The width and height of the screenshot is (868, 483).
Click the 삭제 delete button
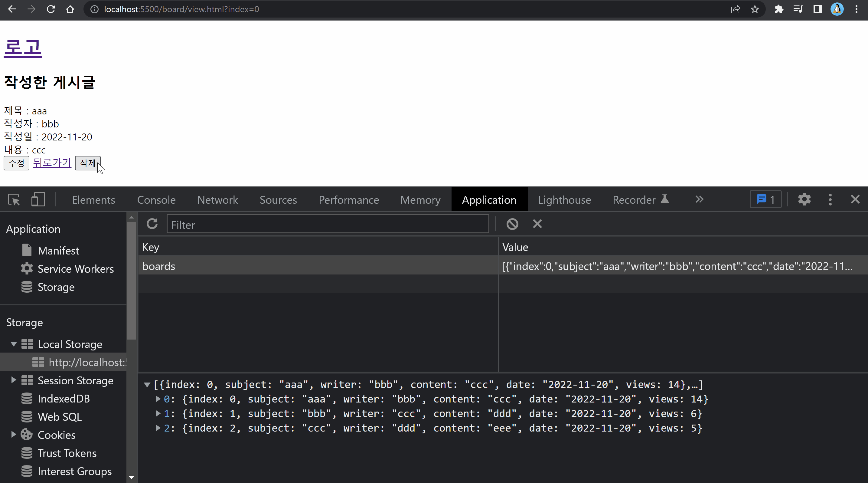88,163
